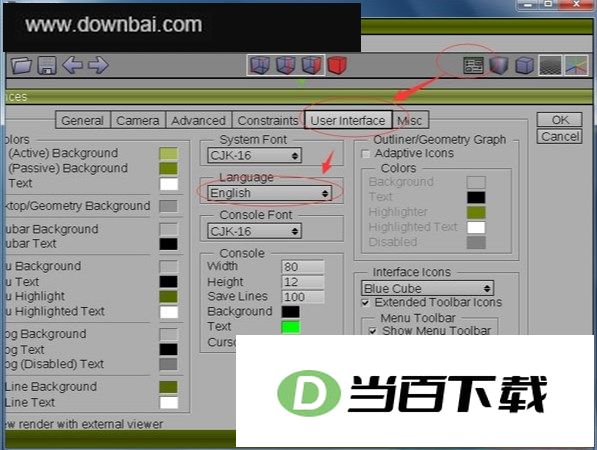Select the first wireframe cube mode icon
This screenshot has width=597, height=450.
[x=260, y=65]
